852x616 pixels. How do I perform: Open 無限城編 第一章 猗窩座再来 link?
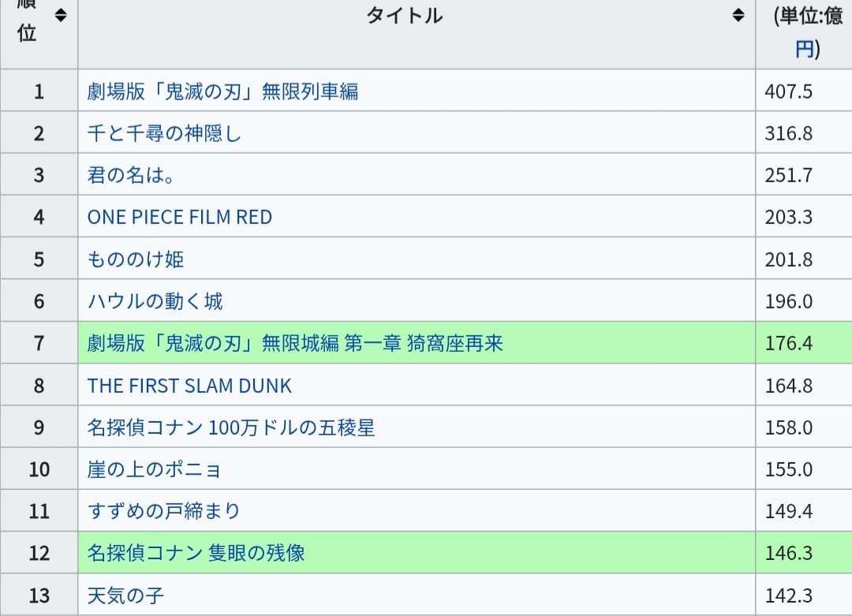coord(295,343)
